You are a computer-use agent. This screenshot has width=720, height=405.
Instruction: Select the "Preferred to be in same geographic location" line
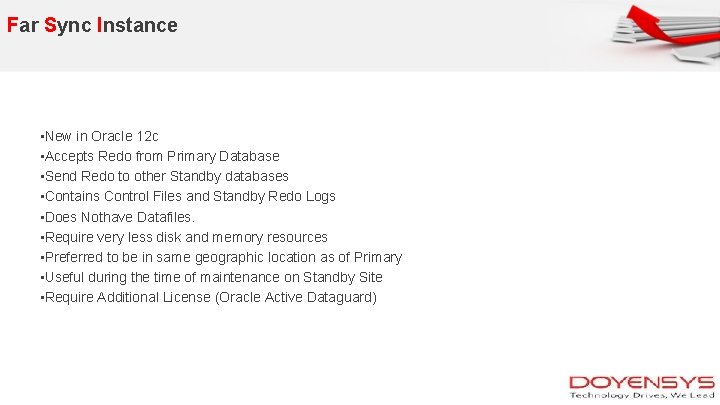coord(222,257)
